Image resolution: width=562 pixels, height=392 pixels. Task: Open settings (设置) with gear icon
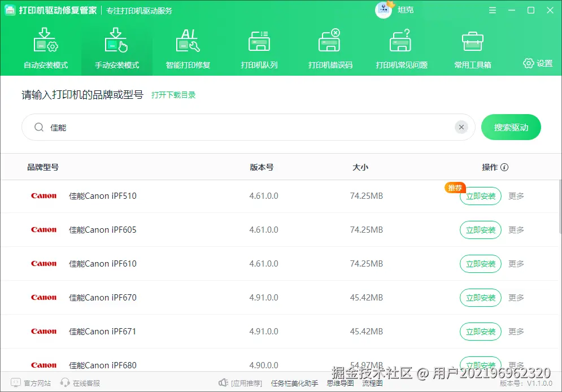coord(537,63)
